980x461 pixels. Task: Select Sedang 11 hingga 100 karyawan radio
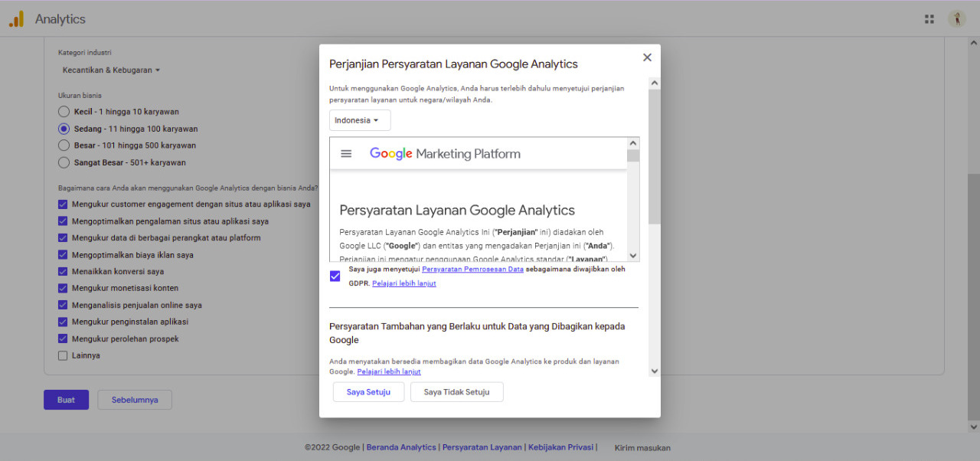(64, 129)
